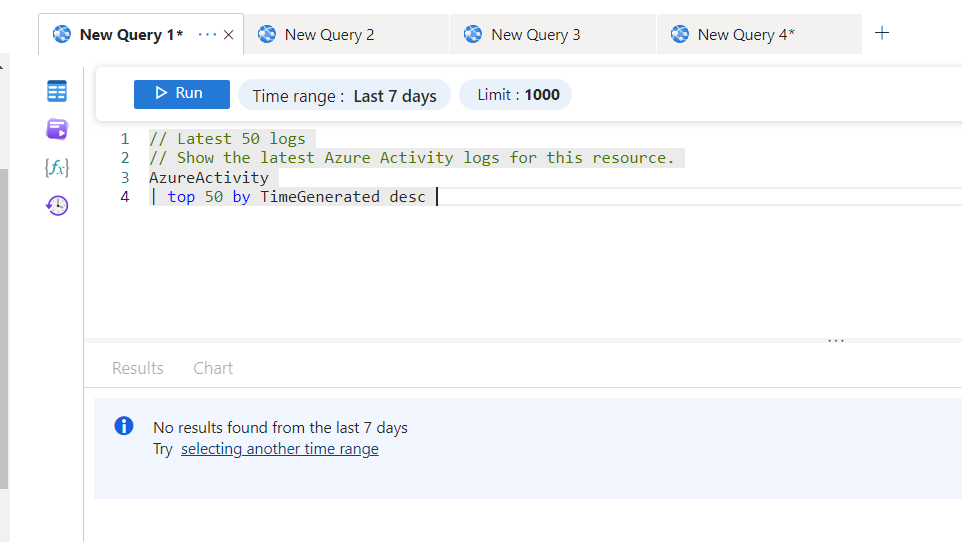Place cursor on AzureActivity line
This screenshot has height=542, width=962.
point(209,177)
